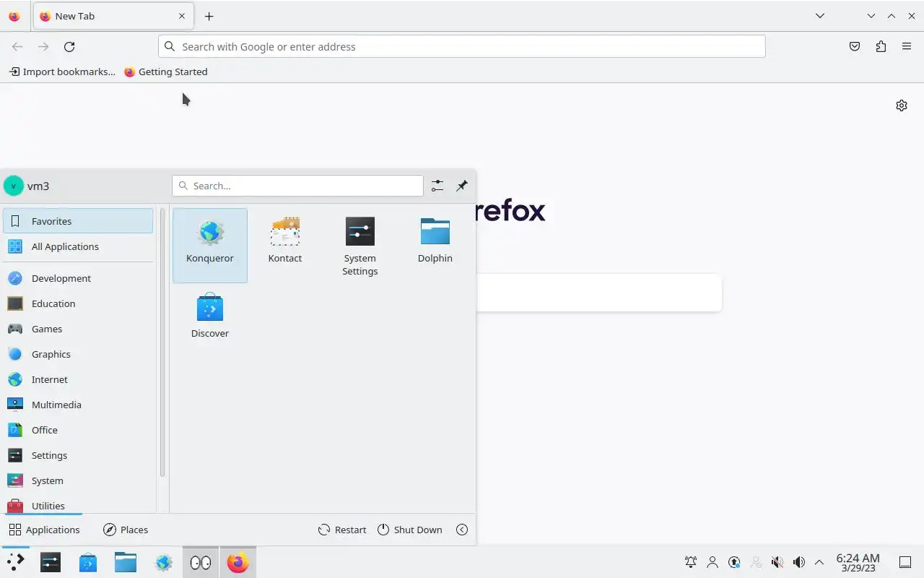Open the Multimedia category
The image size is (924, 578).
78,405
